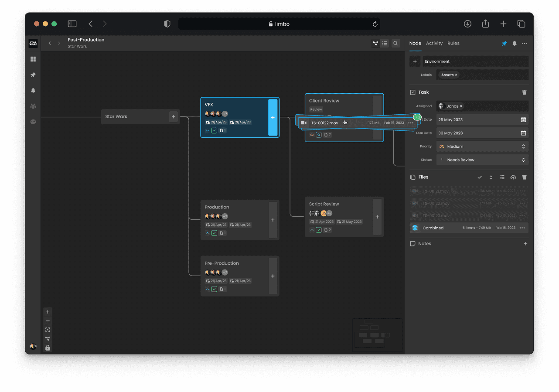Open the dashboard grid icon in left sidebar
The width and height of the screenshot is (559, 392).
(33, 59)
